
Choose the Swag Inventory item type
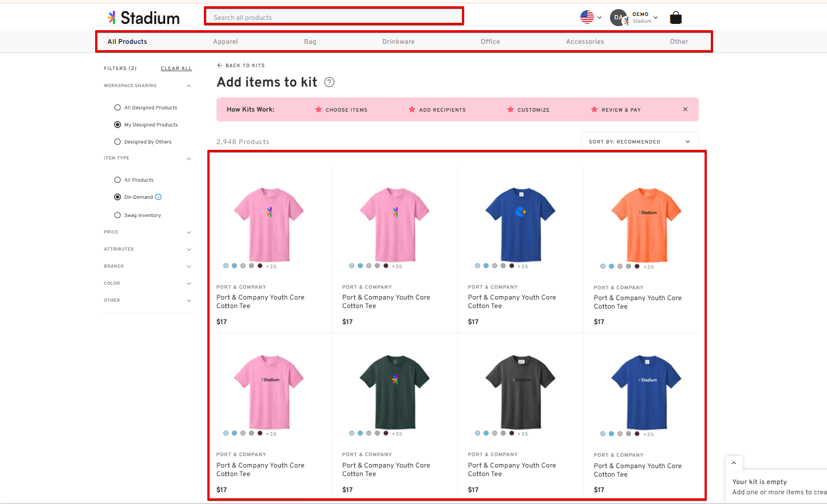pos(117,215)
